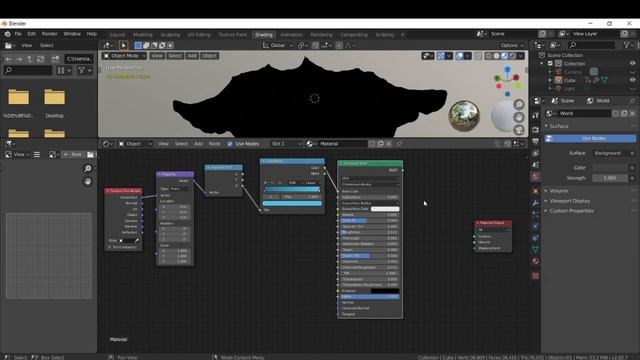Open shader type Object dropdown
640x360 pixels.
tap(135, 144)
